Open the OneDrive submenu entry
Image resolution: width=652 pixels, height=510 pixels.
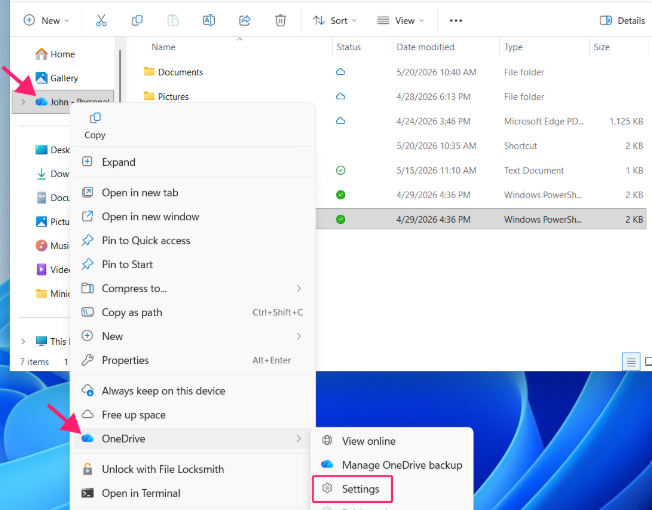pos(193,439)
